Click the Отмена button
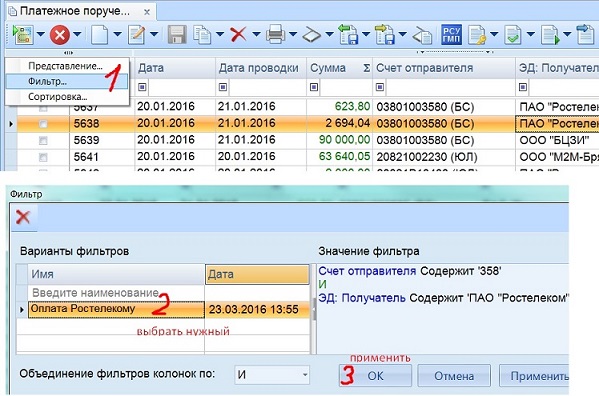This screenshot has height=396, width=599. [454, 376]
